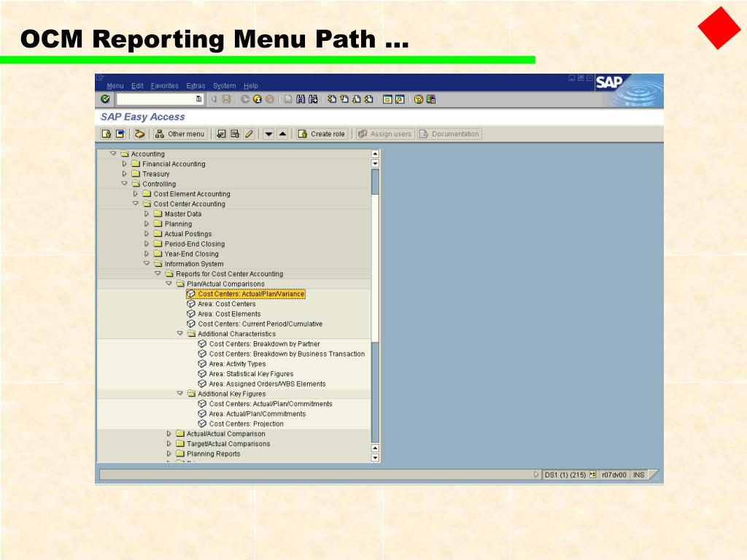Click the SAP Business Workplace icon
The width and height of the screenshot is (747, 560).
click(139, 134)
